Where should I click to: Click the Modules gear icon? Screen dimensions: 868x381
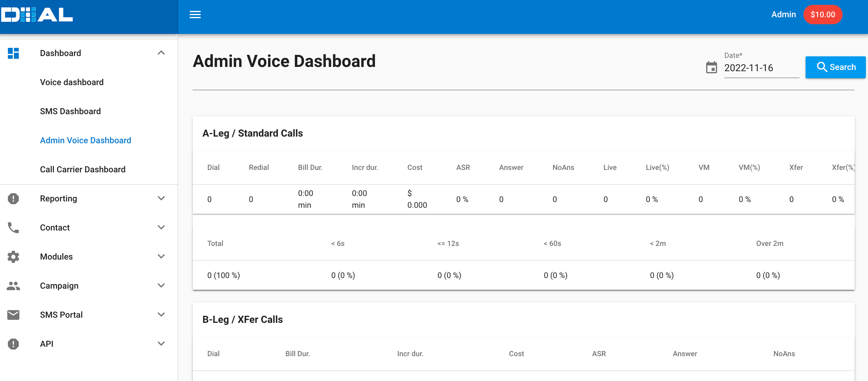pyautogui.click(x=13, y=257)
